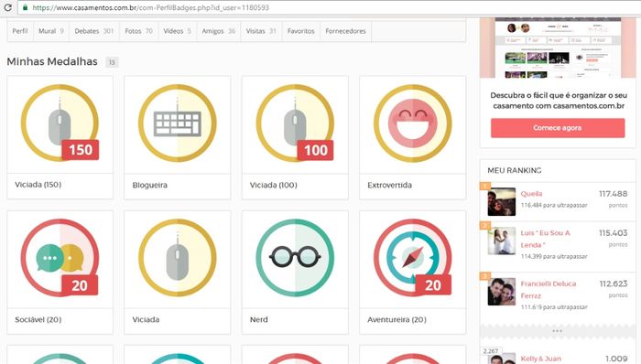Click the Aventureira (20) label text
The image size is (641, 364).
pos(397,319)
